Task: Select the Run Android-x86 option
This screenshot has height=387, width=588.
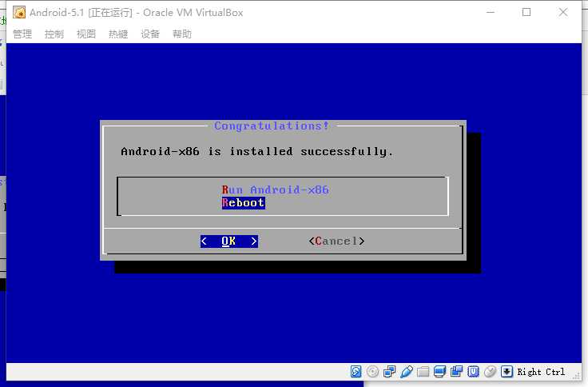Action: 276,190
